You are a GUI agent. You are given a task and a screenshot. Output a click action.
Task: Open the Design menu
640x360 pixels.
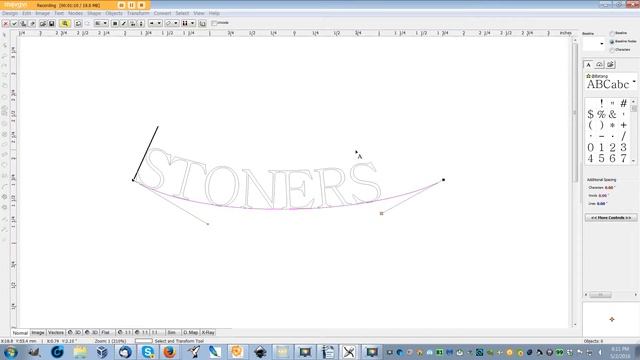(x=10, y=13)
